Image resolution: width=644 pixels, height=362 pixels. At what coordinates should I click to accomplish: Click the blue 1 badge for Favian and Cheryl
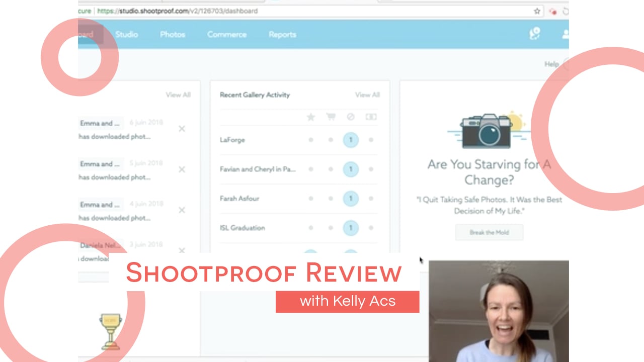(x=351, y=169)
